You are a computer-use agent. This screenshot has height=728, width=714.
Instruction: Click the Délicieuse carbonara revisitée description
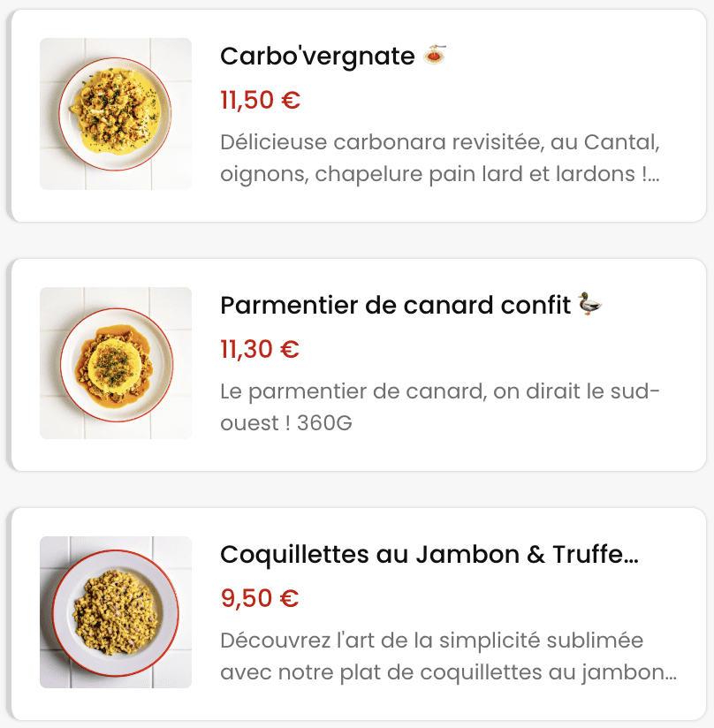click(x=439, y=141)
